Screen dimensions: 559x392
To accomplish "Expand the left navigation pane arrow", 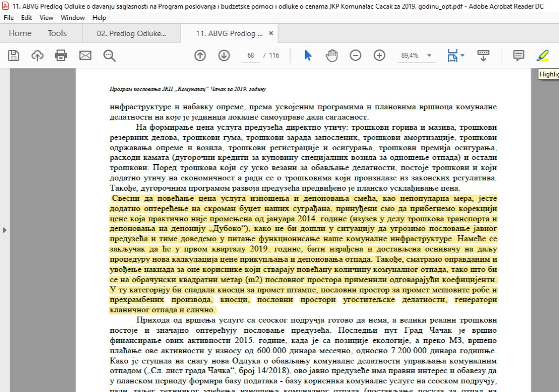I will click(x=5, y=230).
